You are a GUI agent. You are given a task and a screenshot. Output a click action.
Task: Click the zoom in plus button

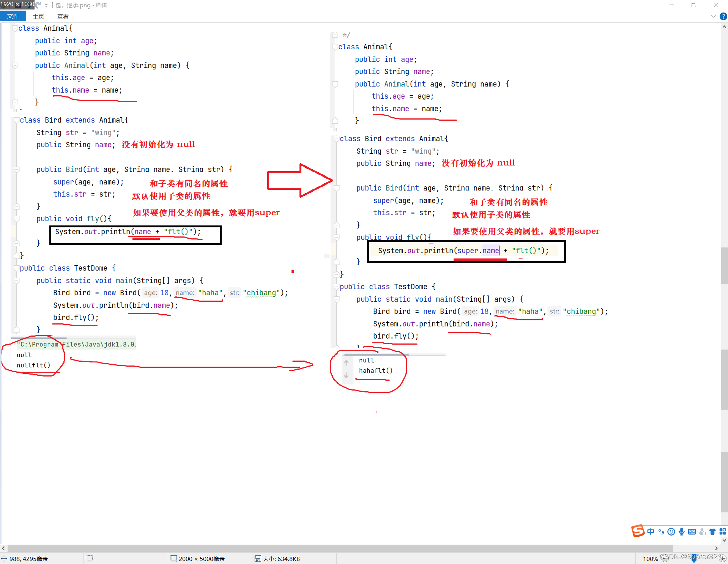pyautogui.click(x=723, y=558)
